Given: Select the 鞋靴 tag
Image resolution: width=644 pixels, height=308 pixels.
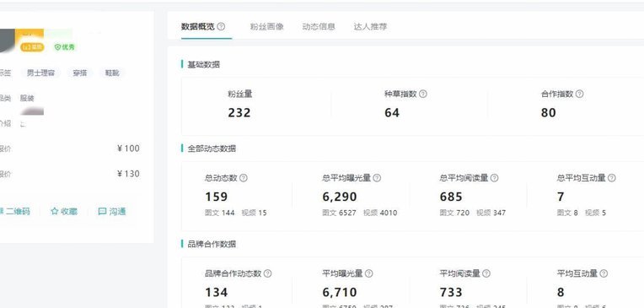Looking at the screenshot, I should (112, 73).
